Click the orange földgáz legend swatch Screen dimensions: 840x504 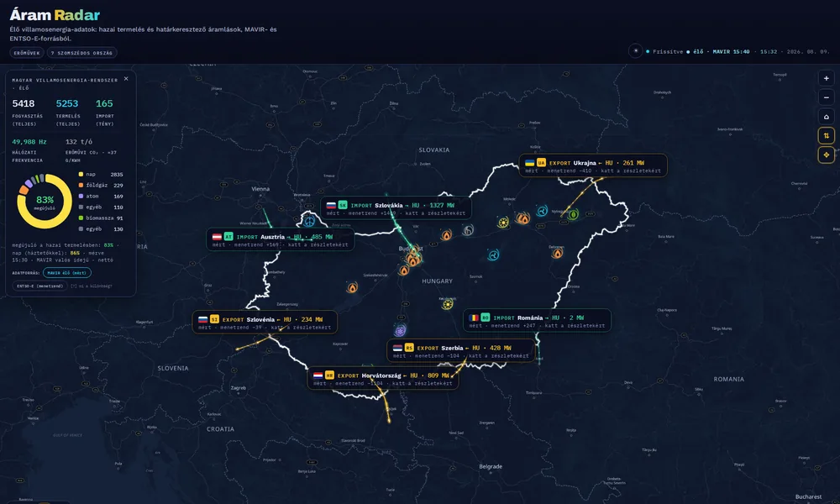(81, 185)
